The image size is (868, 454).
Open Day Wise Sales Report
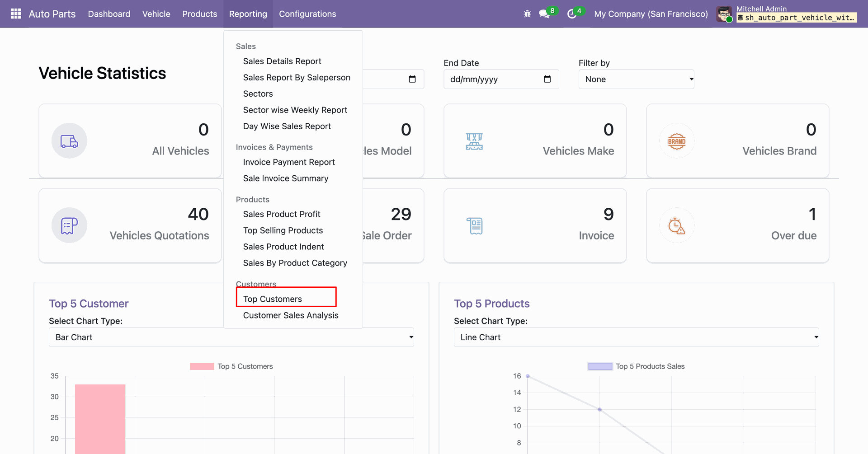coord(287,126)
